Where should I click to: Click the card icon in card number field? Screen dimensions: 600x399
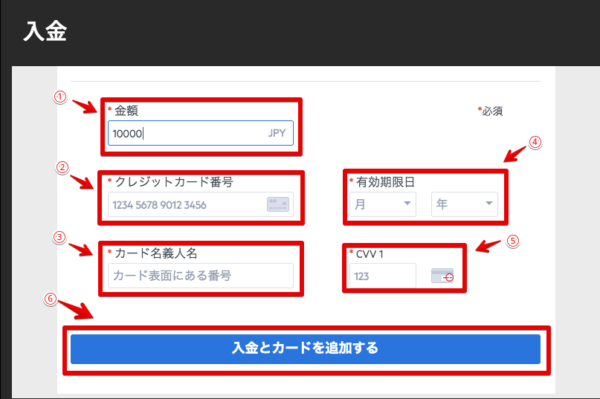coord(278,204)
